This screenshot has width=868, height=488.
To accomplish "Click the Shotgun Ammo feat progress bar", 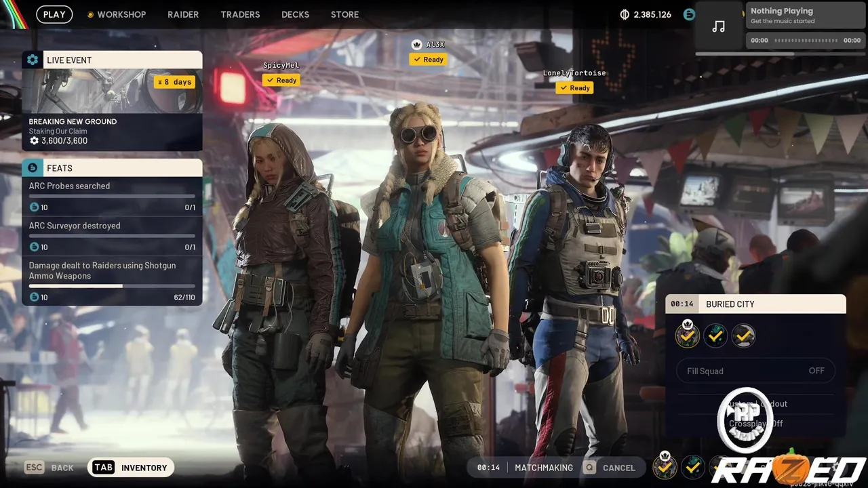I will (112, 286).
